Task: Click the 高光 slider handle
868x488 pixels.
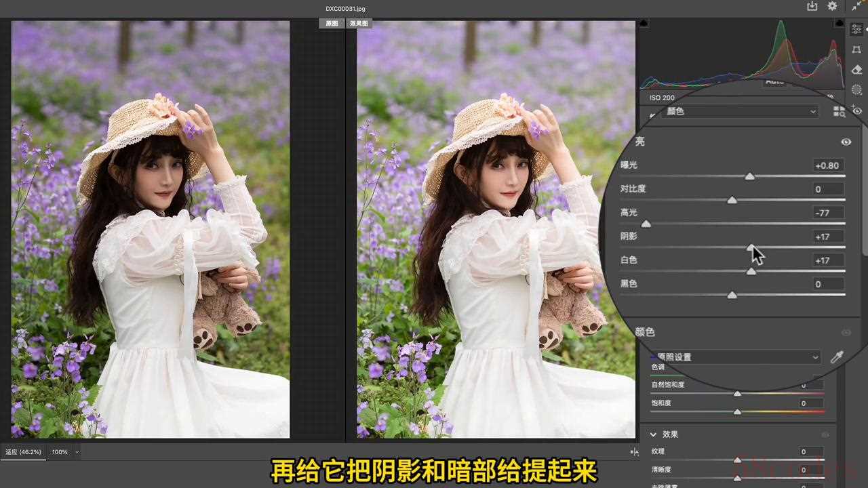Action: click(646, 224)
